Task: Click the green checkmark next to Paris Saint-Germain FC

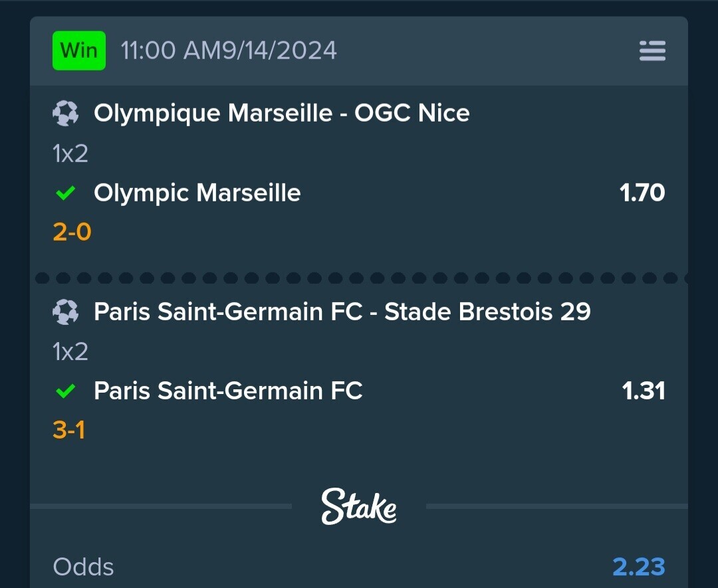Action: pos(65,391)
